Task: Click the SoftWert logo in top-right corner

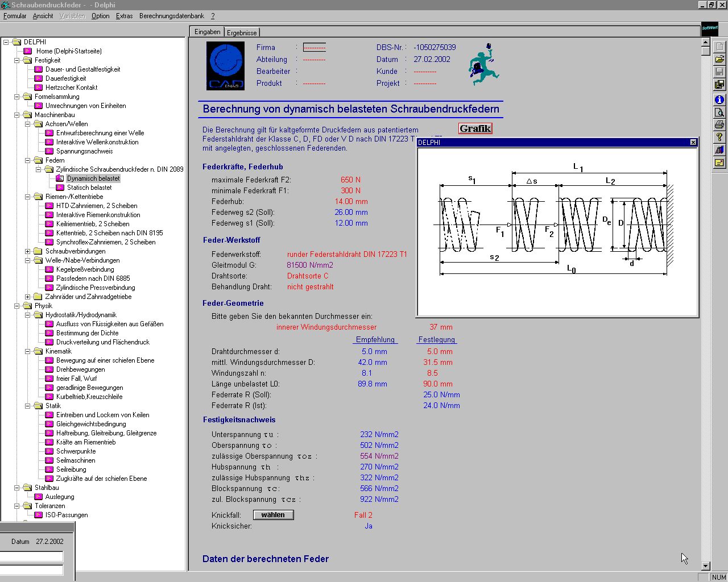Action: click(x=710, y=28)
